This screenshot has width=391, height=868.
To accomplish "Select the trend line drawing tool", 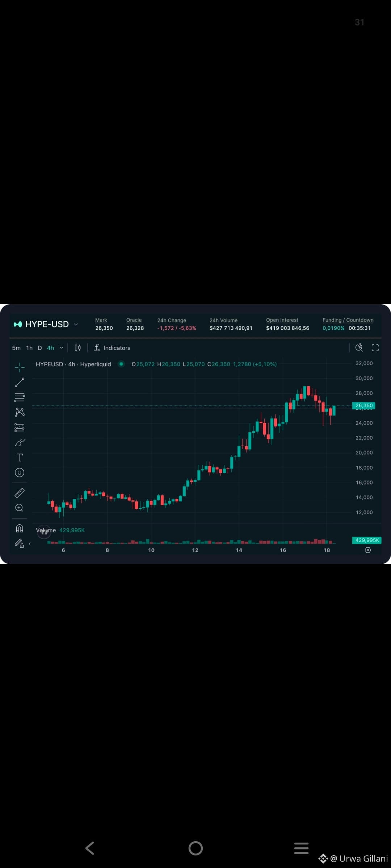I will tap(20, 382).
